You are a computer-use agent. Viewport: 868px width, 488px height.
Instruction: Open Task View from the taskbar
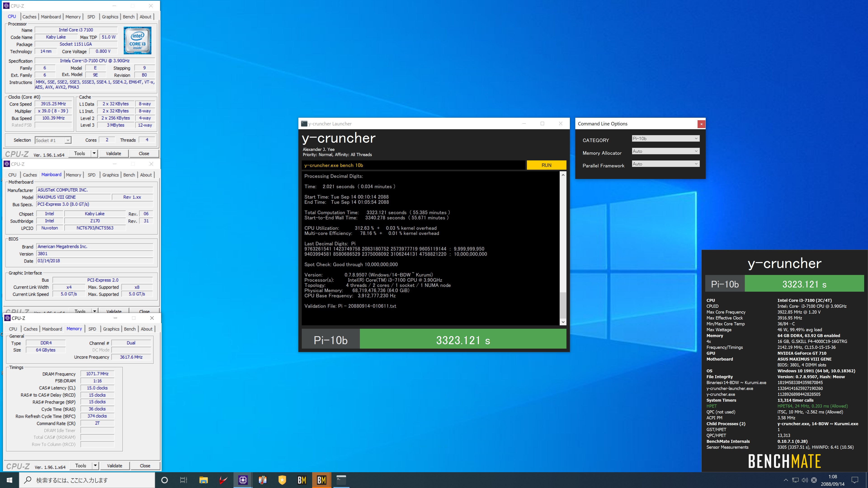(x=184, y=480)
